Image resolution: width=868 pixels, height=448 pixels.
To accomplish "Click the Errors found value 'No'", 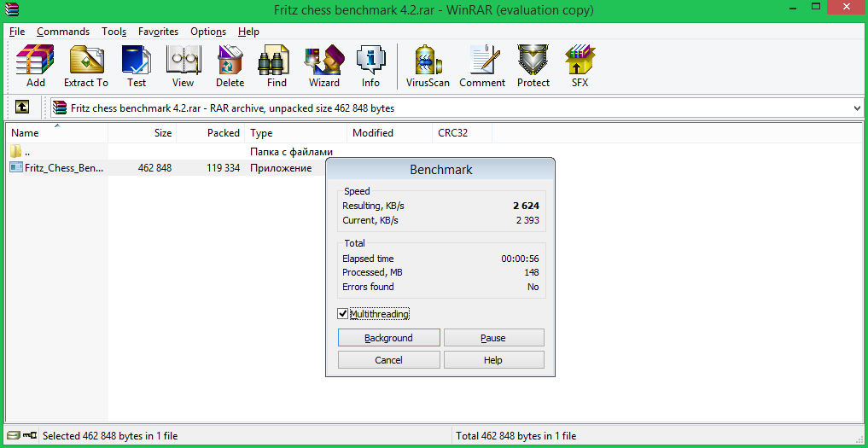I will point(533,287).
